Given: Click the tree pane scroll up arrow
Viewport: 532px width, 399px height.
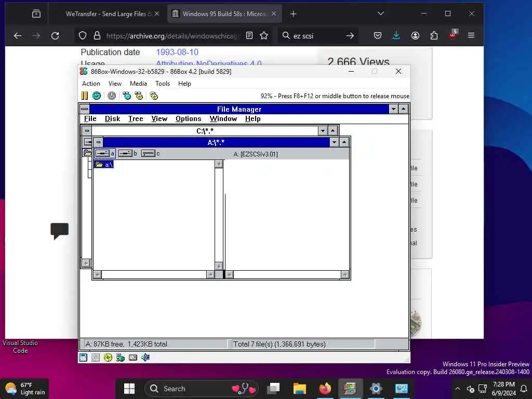Looking at the screenshot, I should tap(219, 164).
